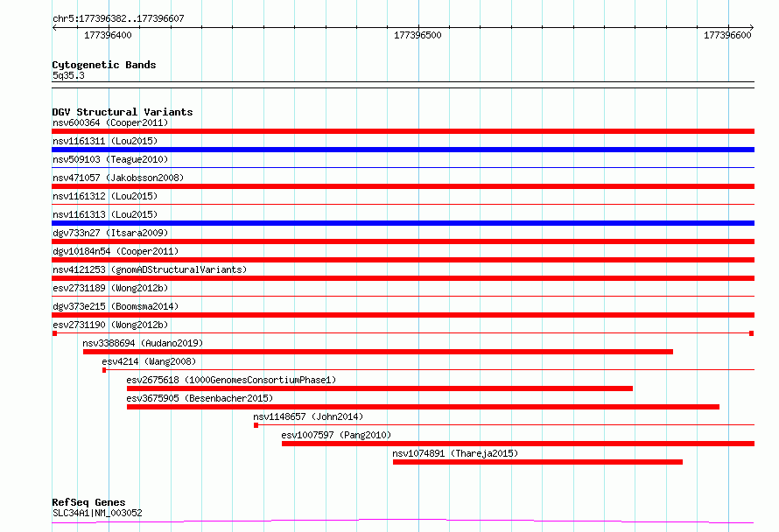Select the blue bar below nsv1161311
The image size is (779, 532).
(x=403, y=150)
